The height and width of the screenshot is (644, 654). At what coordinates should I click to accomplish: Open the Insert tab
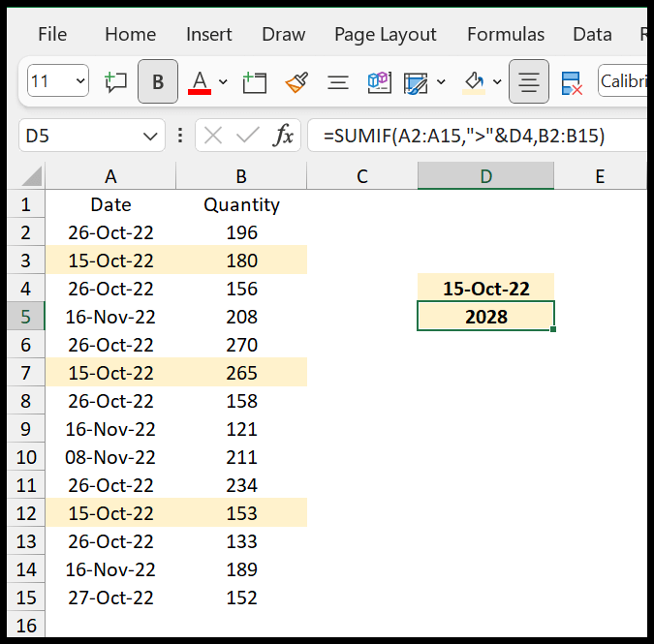pyautogui.click(x=208, y=34)
